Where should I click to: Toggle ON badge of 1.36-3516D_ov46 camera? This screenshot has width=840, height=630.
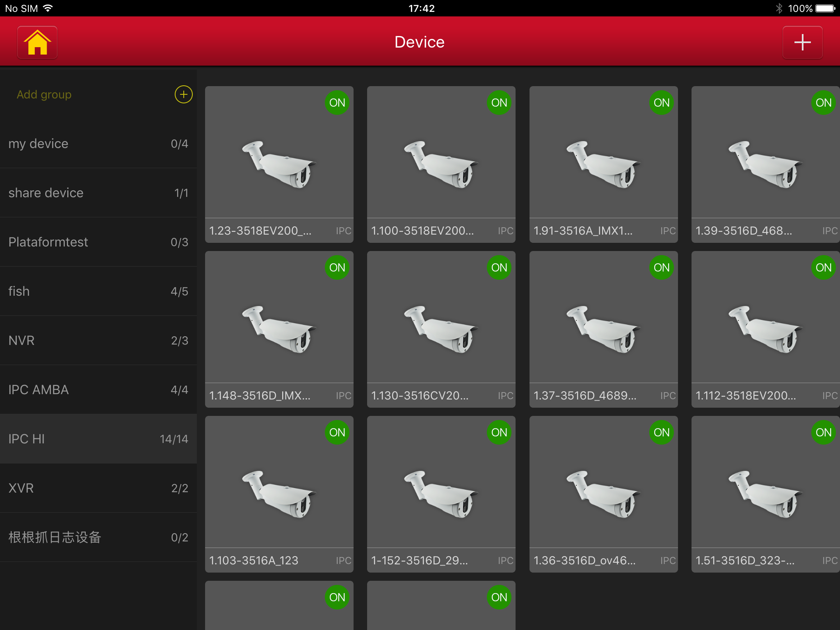tap(661, 432)
